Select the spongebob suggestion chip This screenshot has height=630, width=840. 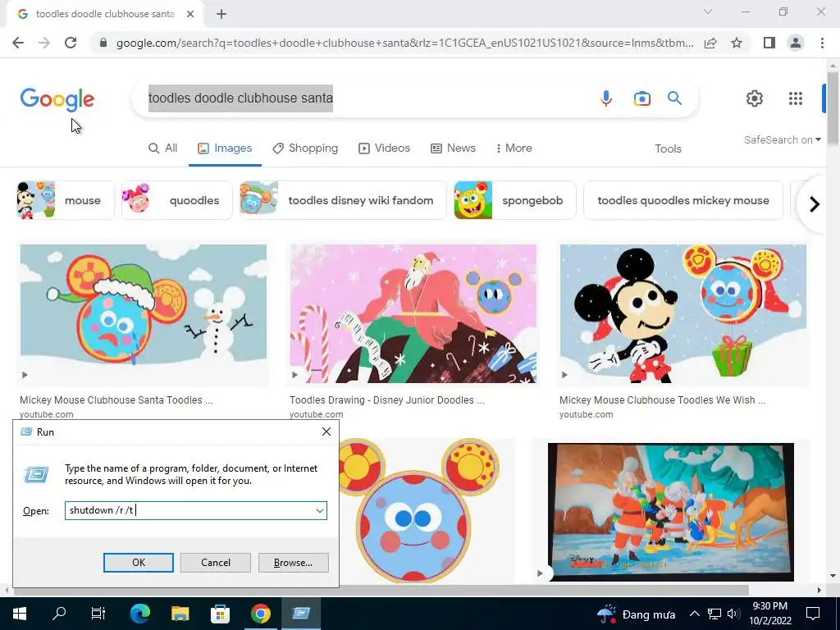[x=515, y=200]
